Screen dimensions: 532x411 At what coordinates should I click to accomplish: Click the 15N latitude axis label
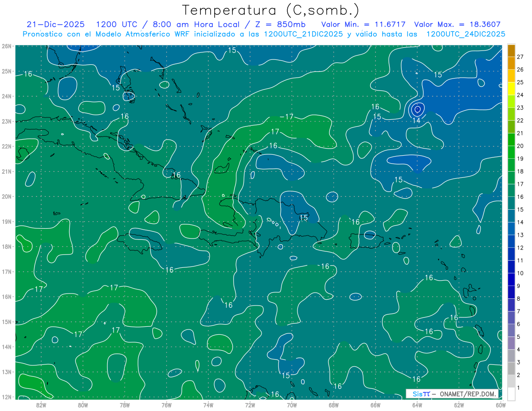tap(6, 321)
